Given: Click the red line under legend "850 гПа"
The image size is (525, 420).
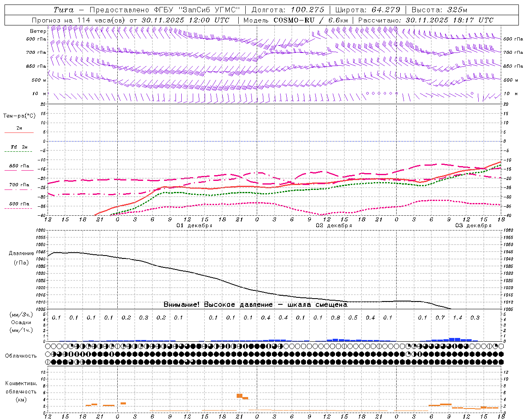Looking at the screenshot, I should coord(18,170).
